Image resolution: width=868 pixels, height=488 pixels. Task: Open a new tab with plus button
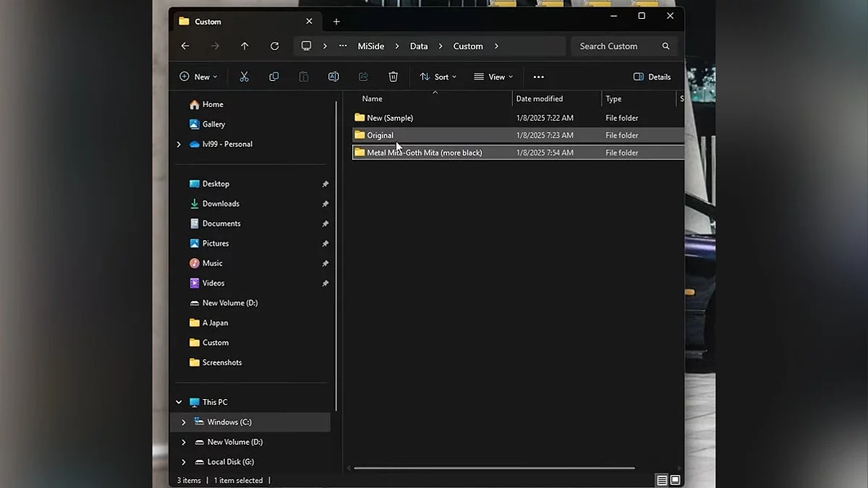click(x=336, y=22)
